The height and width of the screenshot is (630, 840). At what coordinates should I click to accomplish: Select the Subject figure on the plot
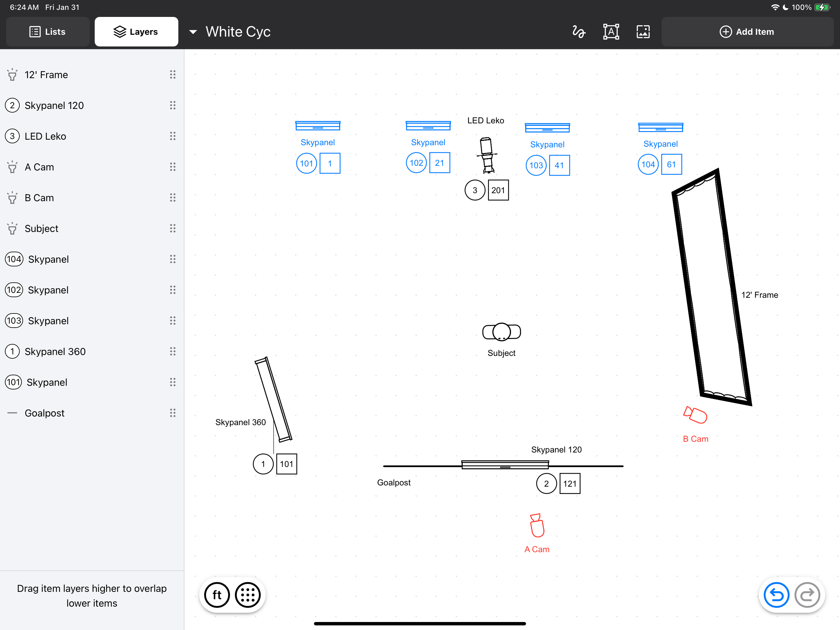(x=501, y=332)
